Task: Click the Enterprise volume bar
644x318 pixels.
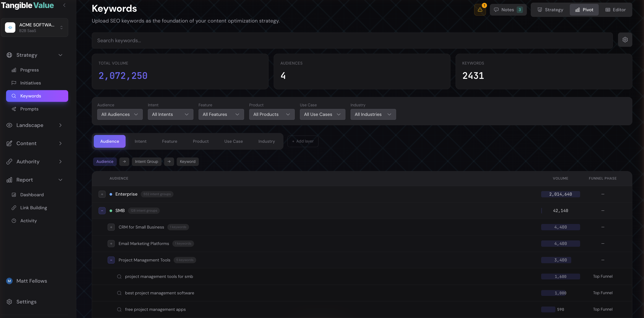Action: 560,194
